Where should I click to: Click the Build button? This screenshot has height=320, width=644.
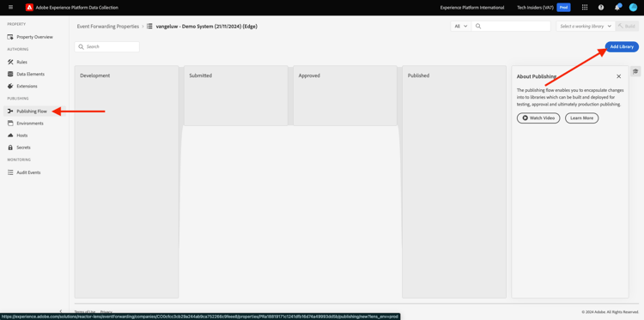click(627, 27)
